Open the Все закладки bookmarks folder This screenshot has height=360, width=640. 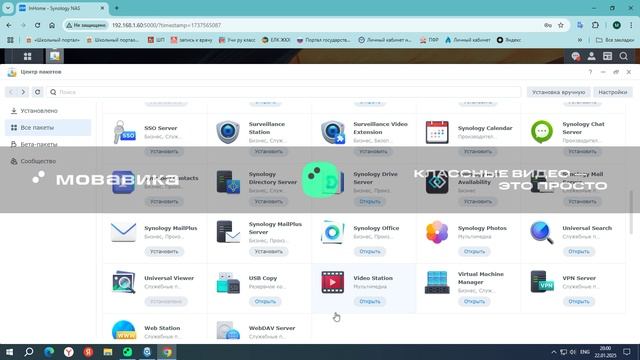615,40
